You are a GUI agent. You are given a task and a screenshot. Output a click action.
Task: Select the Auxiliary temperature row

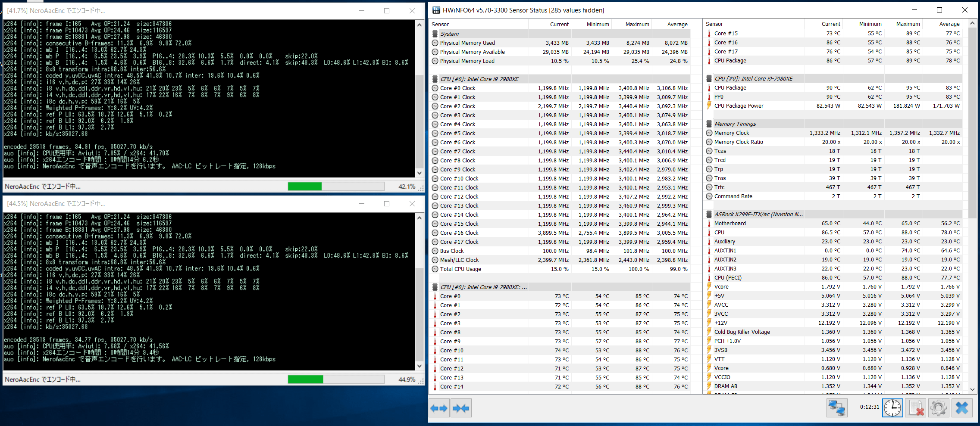coord(833,241)
